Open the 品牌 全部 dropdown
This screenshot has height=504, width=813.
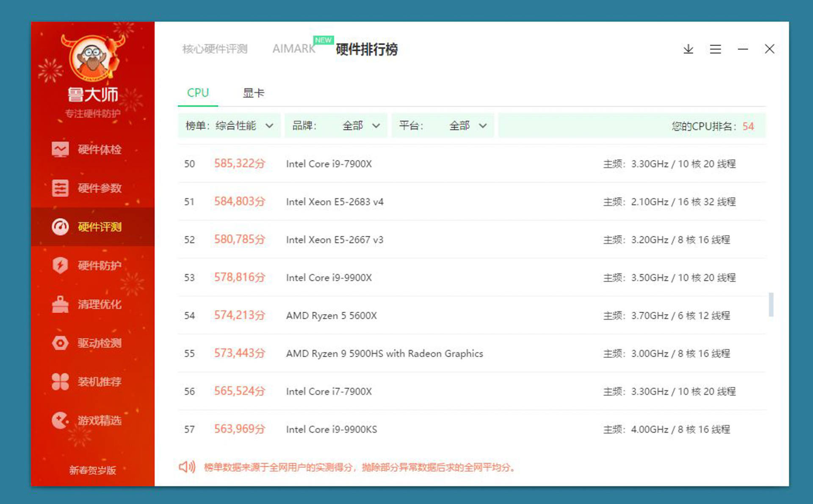336,126
